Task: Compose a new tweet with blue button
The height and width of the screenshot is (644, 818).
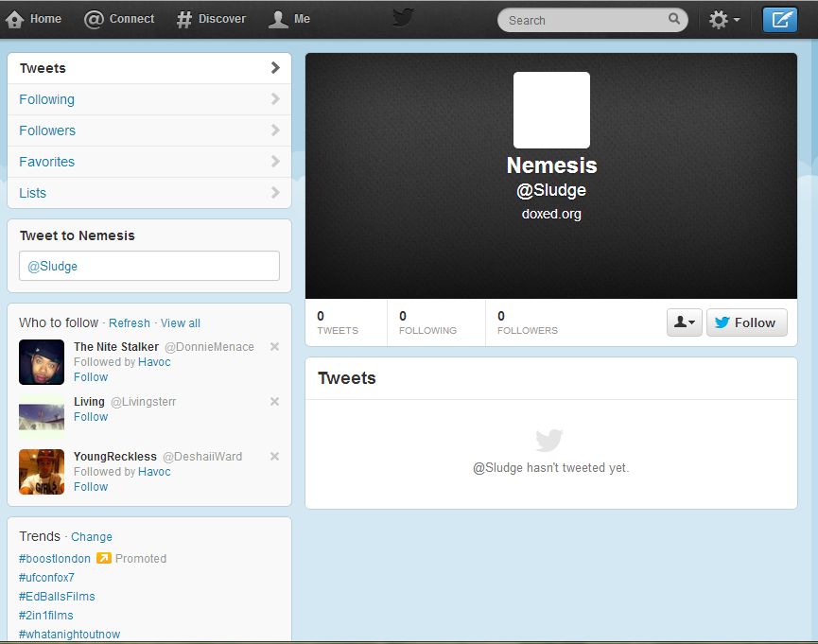Action: (x=780, y=20)
